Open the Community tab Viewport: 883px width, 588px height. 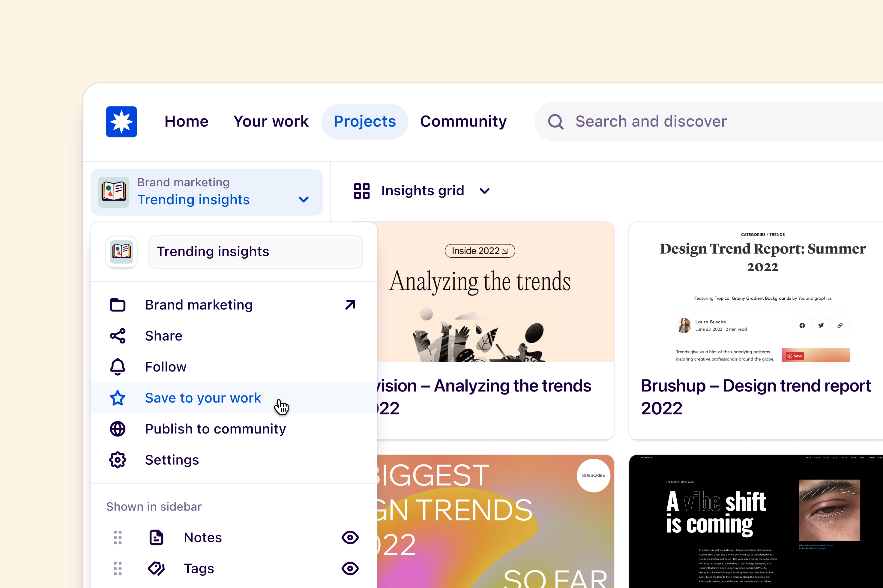(x=463, y=121)
